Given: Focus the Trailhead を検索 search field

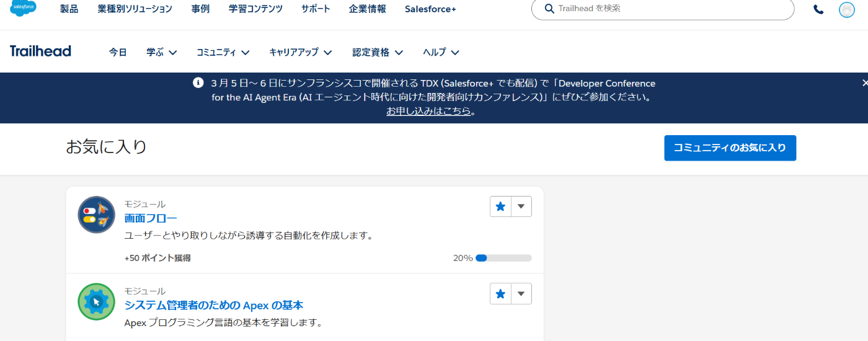Looking at the screenshot, I should 663,9.
